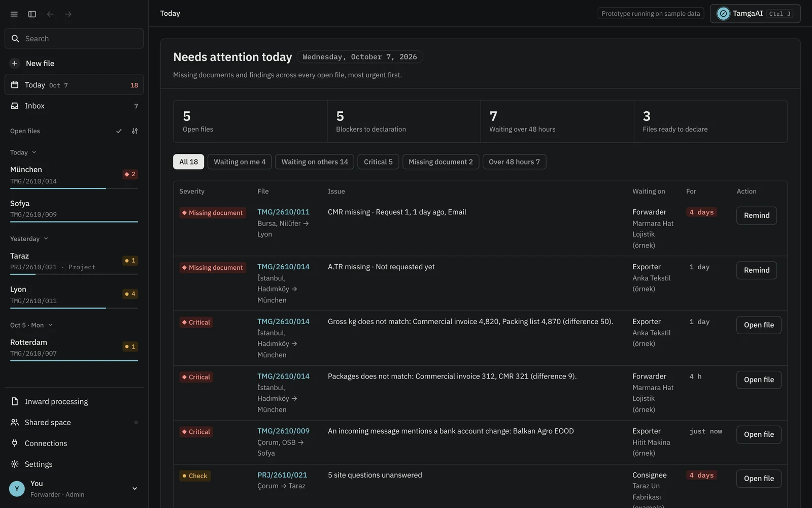Click the plus icon beside New file
Viewport: 812px width, 508px height.
click(15, 63)
